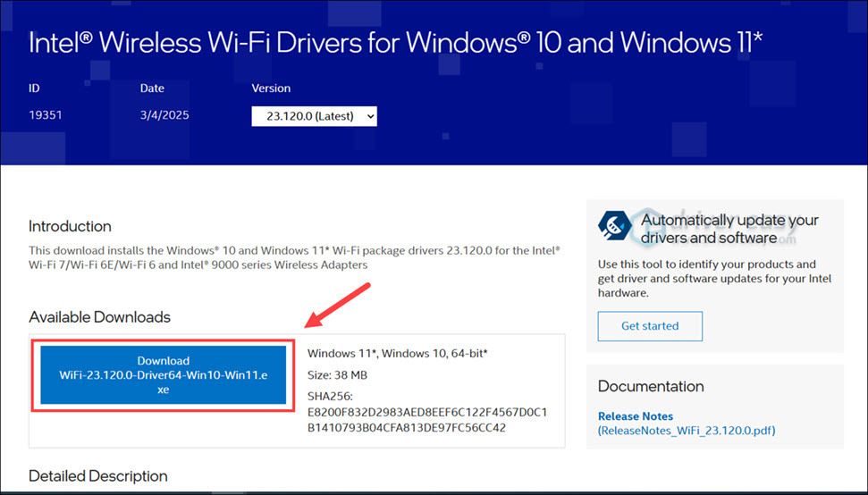Open the Release Notes link

click(x=636, y=416)
